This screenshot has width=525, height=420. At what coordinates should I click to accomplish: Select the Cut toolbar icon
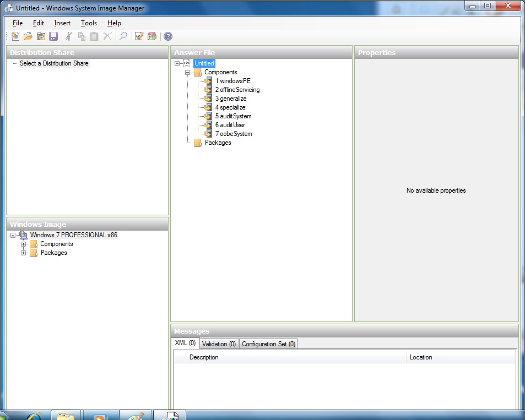point(68,36)
